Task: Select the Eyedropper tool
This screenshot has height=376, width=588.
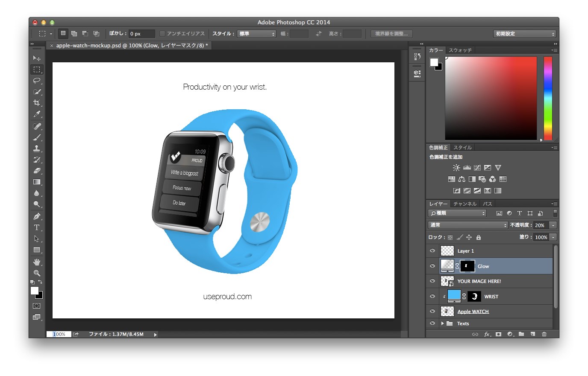Action: tap(37, 114)
